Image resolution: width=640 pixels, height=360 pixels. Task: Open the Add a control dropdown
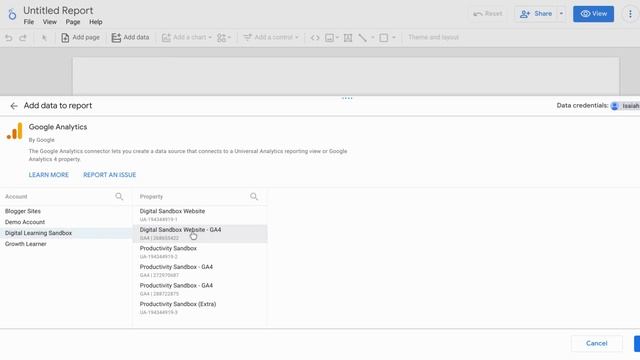(271, 38)
